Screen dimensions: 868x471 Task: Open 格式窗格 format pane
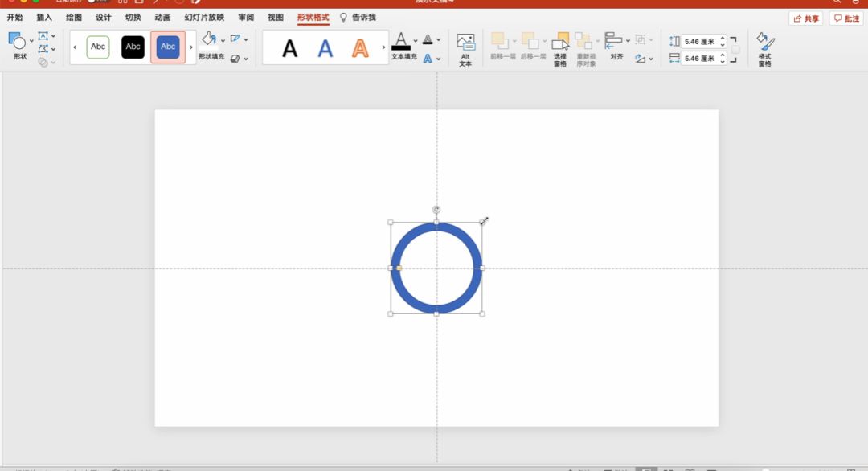point(765,49)
